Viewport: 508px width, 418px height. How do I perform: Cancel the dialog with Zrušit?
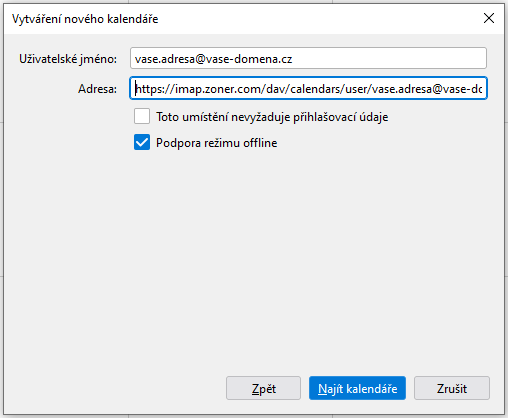(x=452, y=388)
